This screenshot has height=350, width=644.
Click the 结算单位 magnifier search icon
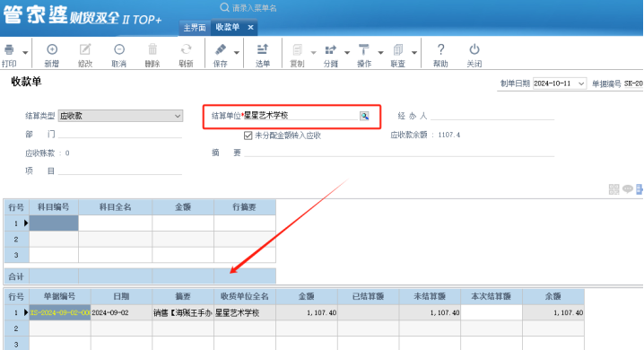[364, 117]
